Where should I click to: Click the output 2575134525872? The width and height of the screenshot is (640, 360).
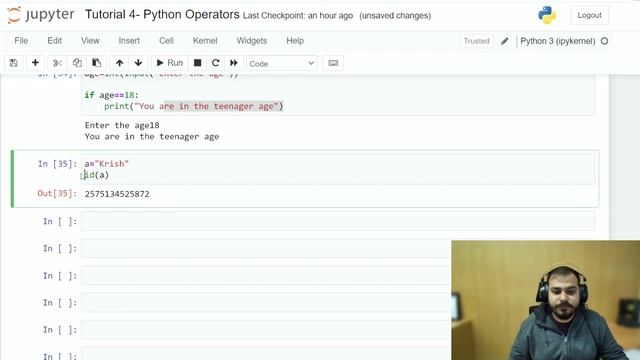117,194
